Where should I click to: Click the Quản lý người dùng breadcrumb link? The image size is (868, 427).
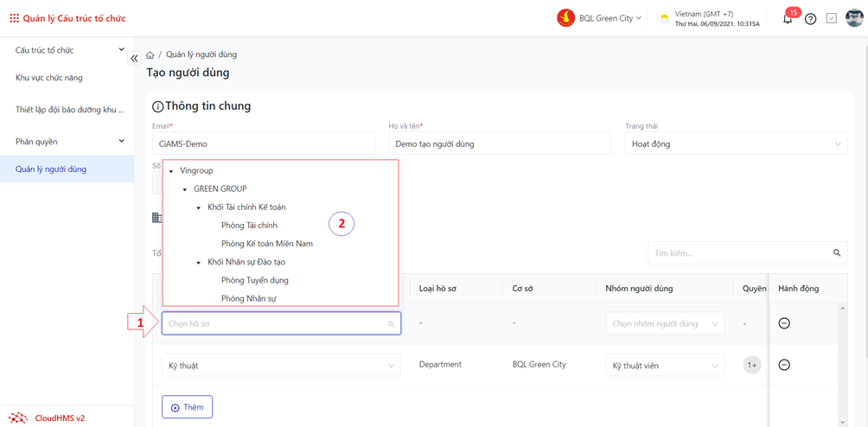(x=201, y=54)
